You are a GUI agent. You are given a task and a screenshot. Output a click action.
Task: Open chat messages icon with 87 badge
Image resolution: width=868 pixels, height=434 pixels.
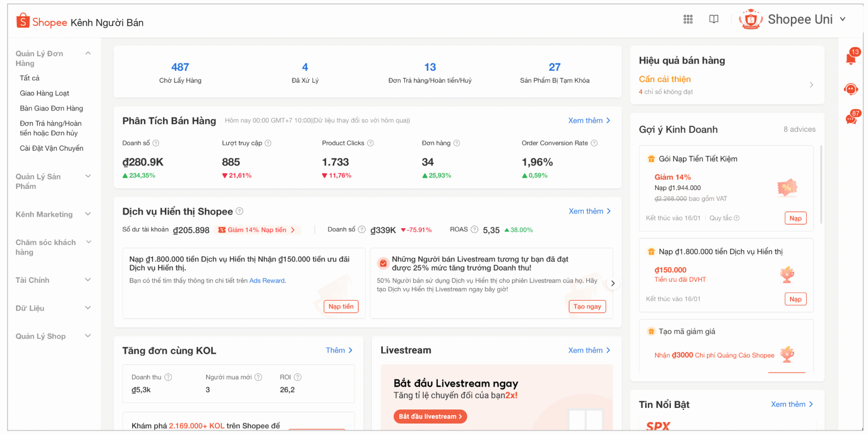pyautogui.click(x=851, y=119)
